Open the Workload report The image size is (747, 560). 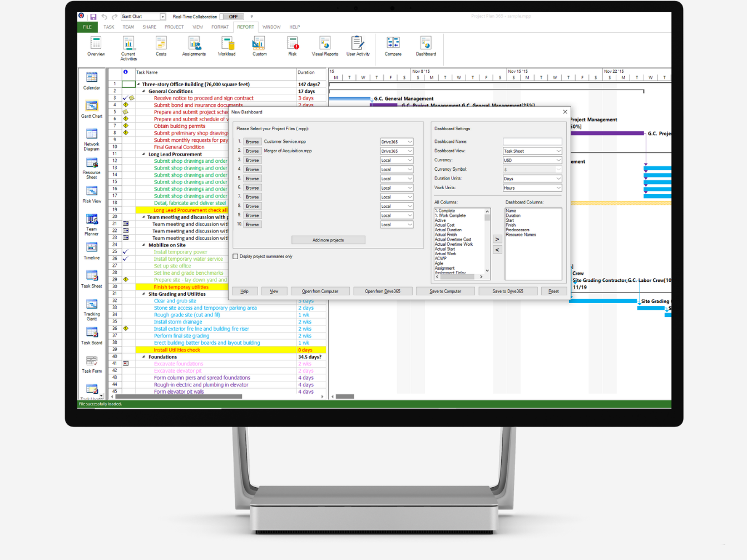pos(226,46)
